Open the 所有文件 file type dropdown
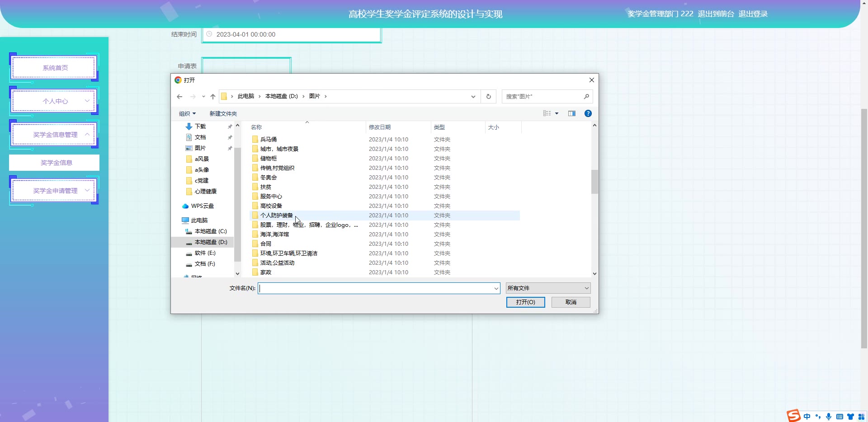Image resolution: width=868 pixels, height=422 pixels. pos(548,288)
